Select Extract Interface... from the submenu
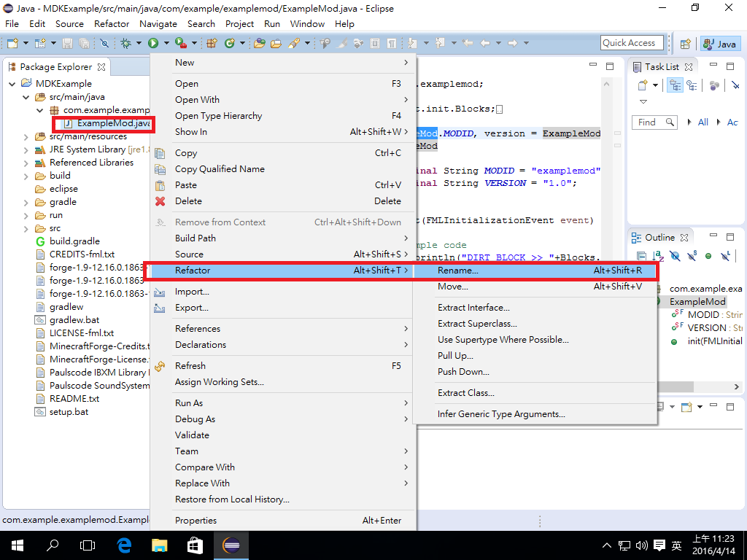 pos(535,308)
